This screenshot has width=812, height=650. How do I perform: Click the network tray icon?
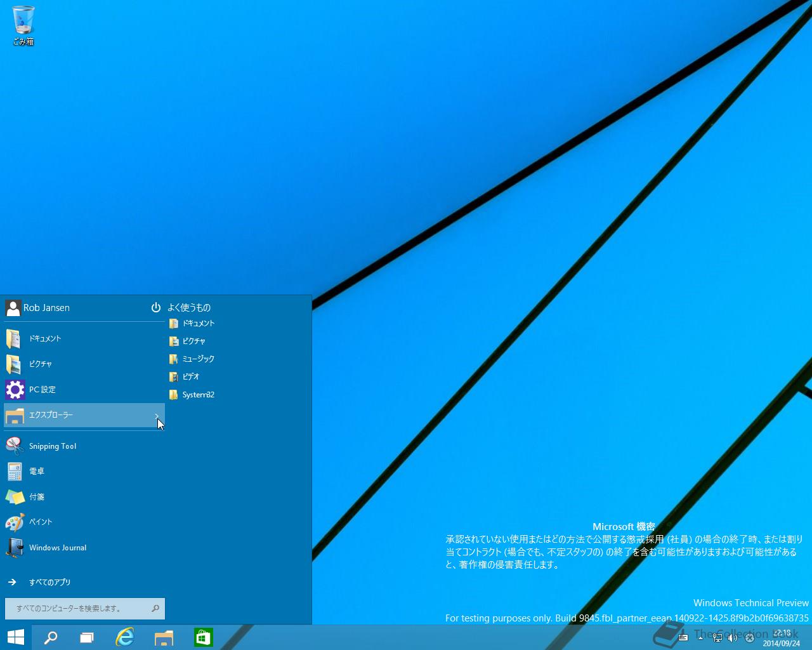717,638
